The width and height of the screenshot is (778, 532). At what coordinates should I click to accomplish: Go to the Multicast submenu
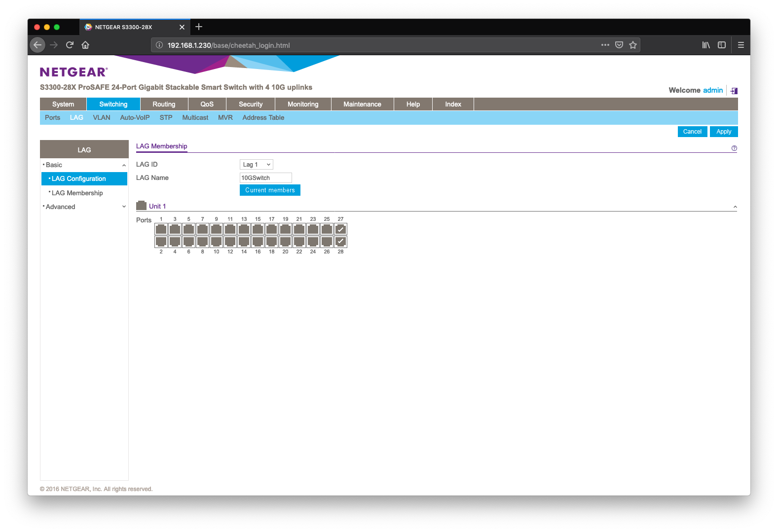(x=195, y=118)
